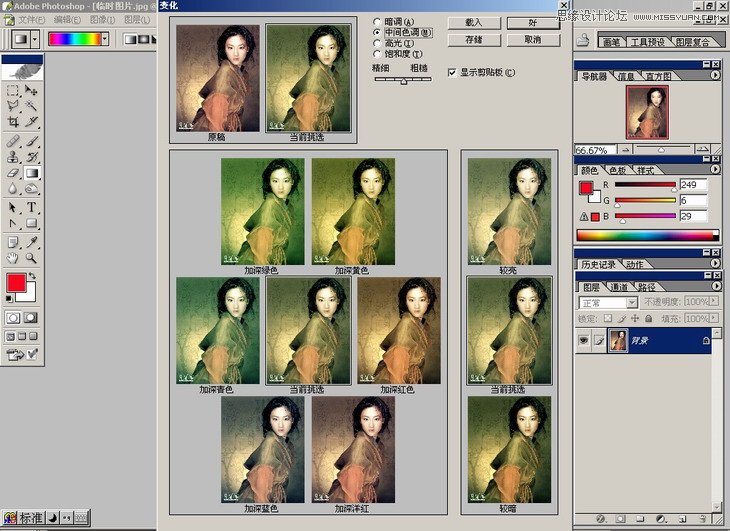
Task: Select the Clone Stamp tool
Action: [x=13, y=157]
